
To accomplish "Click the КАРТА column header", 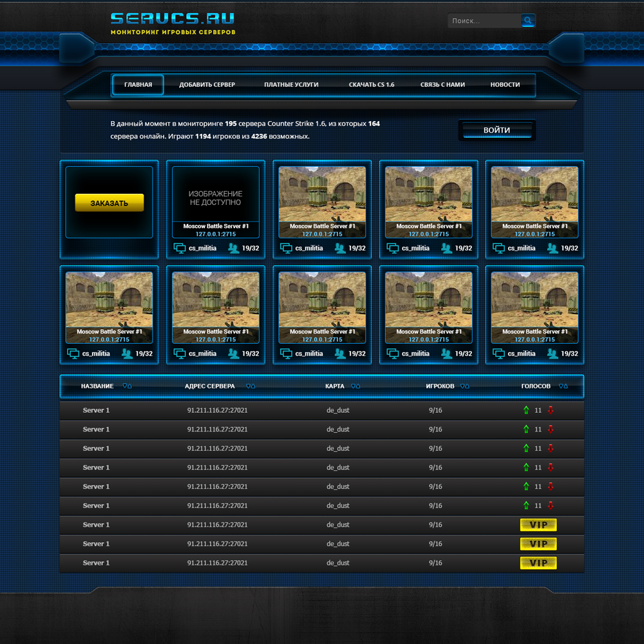I will pyautogui.click(x=335, y=386).
